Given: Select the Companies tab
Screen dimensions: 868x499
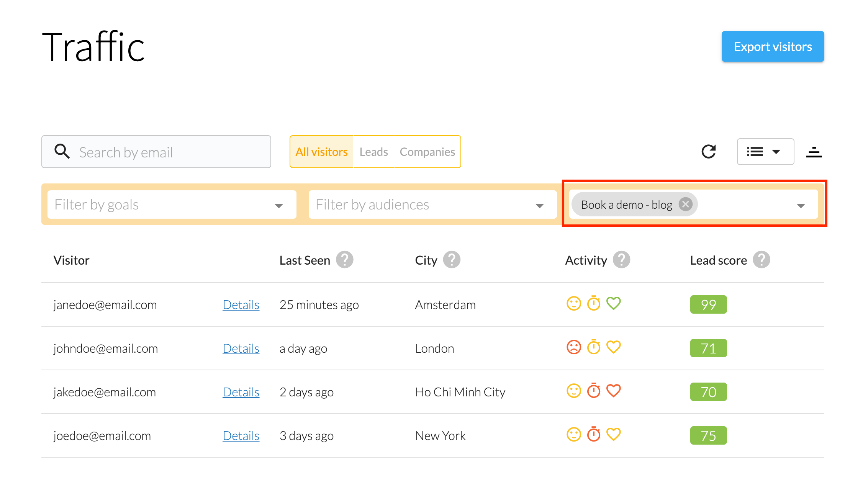Looking at the screenshot, I should tap(427, 152).
